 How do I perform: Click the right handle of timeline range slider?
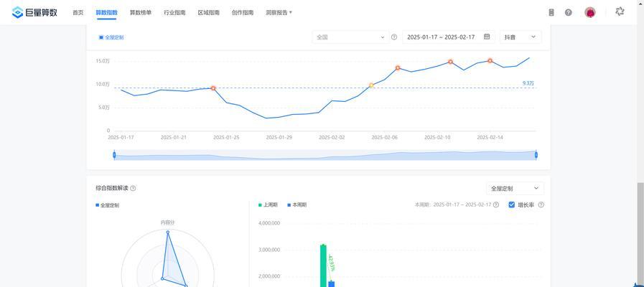[x=536, y=155]
